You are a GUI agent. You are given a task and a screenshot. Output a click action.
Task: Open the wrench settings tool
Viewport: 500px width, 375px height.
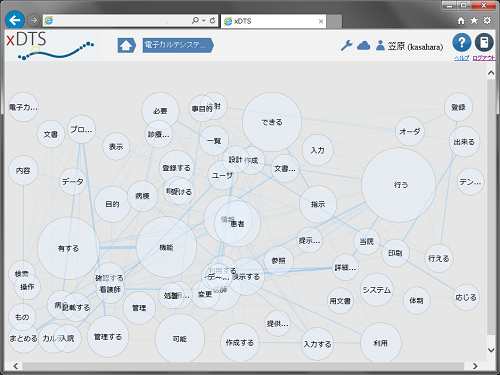click(x=347, y=45)
